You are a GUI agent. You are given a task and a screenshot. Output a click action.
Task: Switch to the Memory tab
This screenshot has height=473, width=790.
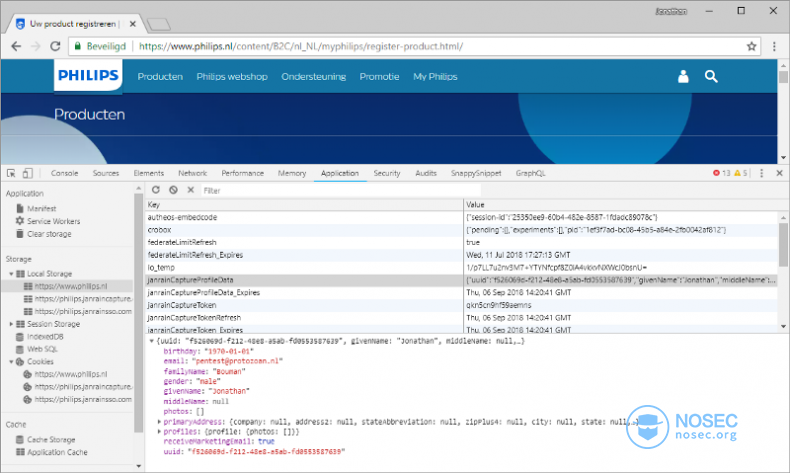point(292,173)
